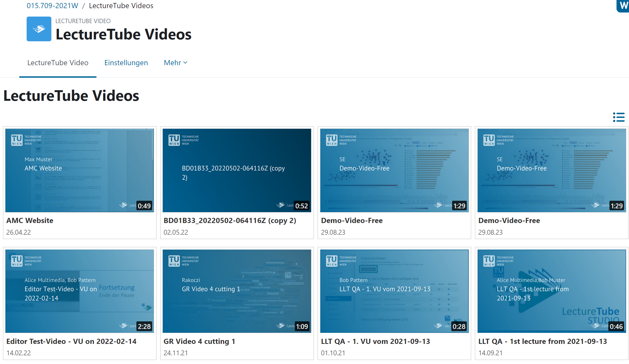This screenshot has width=629, height=364.
Task: Open the Demo-Video-Free thumbnail in third card
Action: [395, 170]
